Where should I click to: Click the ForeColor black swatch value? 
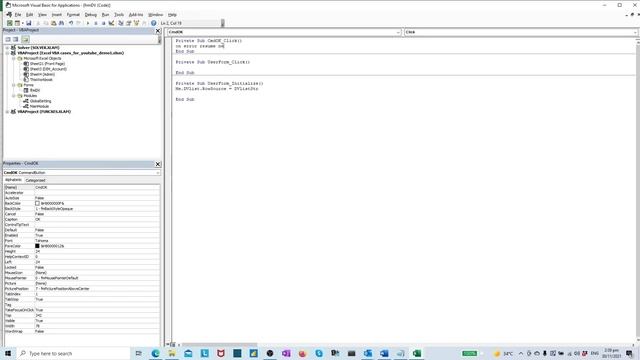[37, 246]
